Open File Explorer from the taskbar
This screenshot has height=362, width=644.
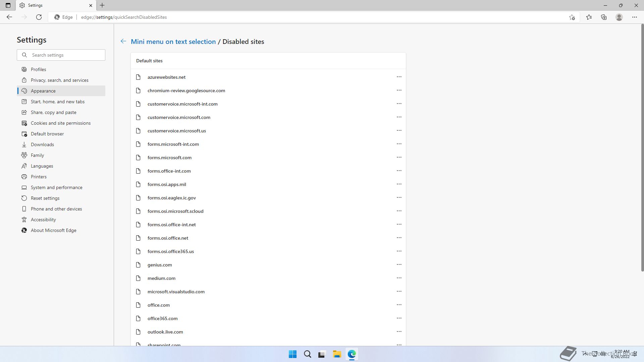(337, 354)
